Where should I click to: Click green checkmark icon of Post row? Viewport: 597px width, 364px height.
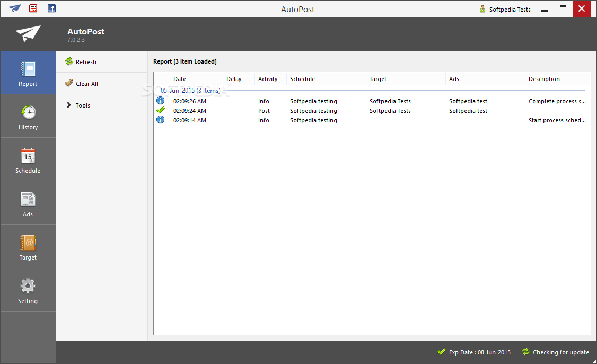[161, 110]
